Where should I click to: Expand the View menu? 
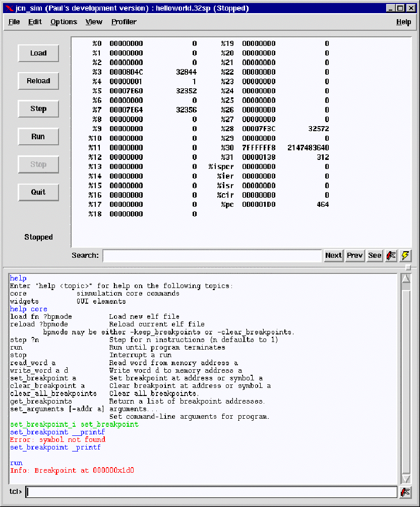coord(94,22)
